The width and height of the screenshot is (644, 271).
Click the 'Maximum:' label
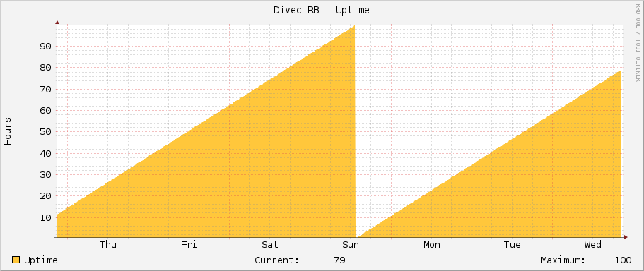tap(563, 260)
